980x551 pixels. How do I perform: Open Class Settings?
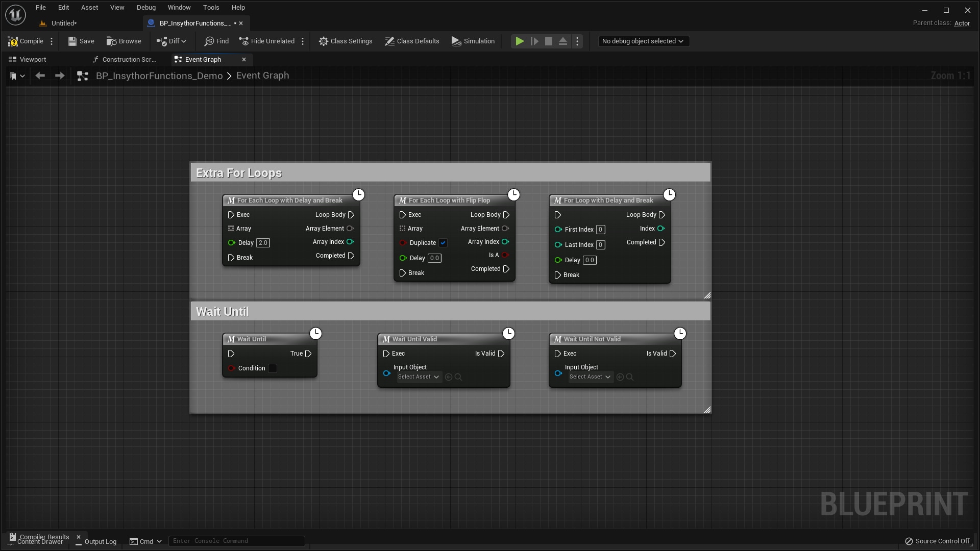[346, 41]
